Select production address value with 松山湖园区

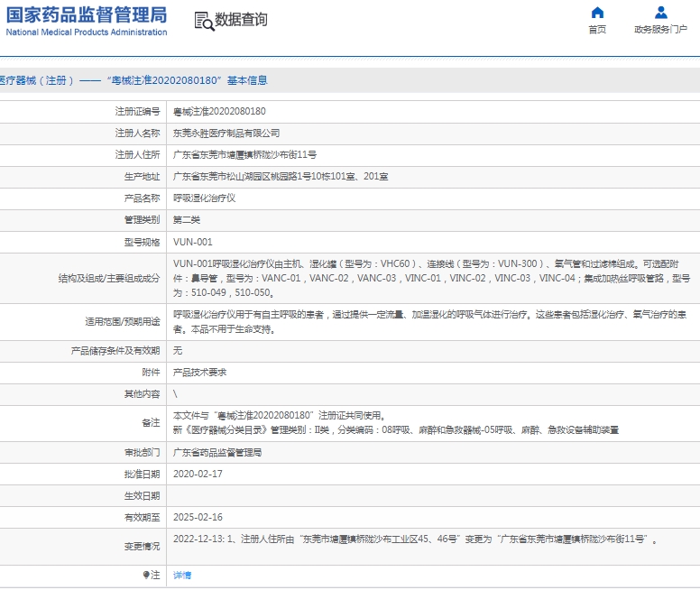tap(281, 177)
